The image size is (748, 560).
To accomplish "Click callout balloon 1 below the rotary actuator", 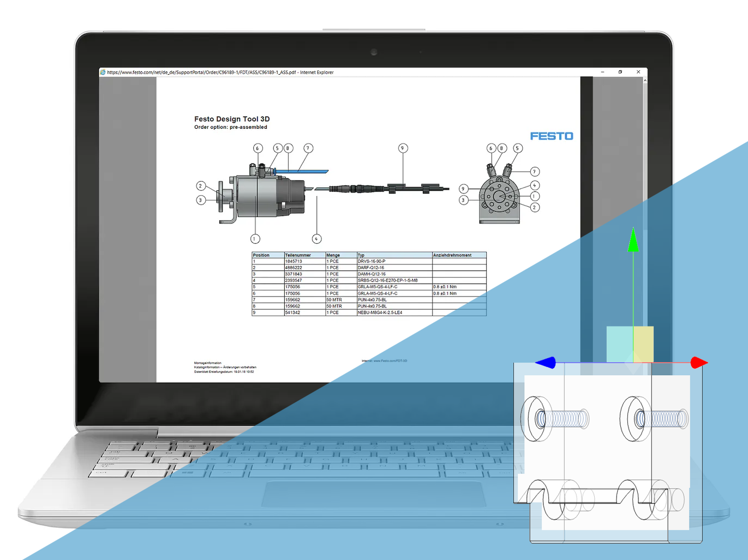I will (x=255, y=238).
